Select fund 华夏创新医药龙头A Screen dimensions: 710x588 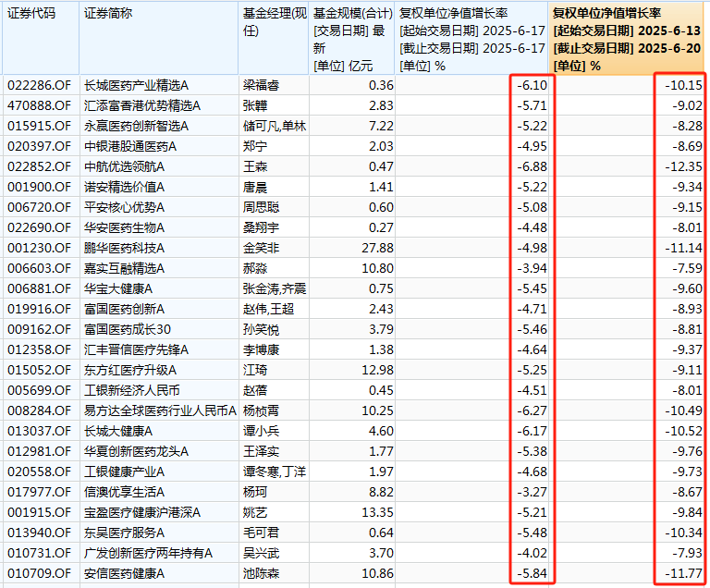(136, 452)
